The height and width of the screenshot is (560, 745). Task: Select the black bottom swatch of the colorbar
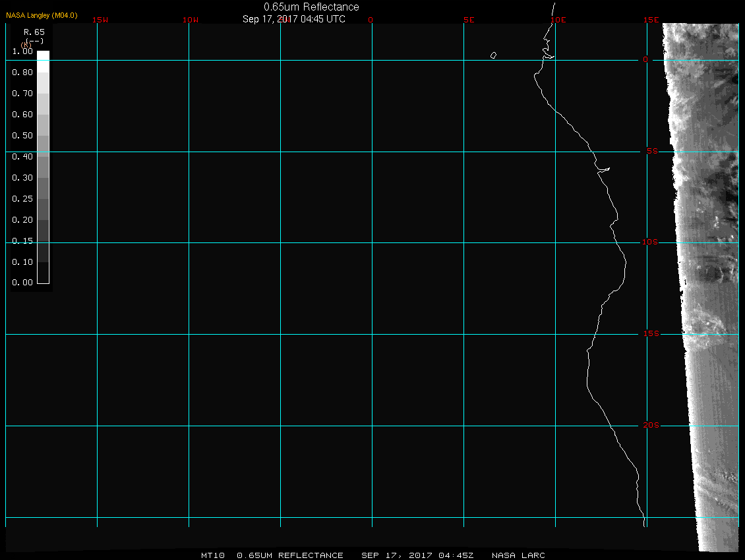(x=44, y=273)
